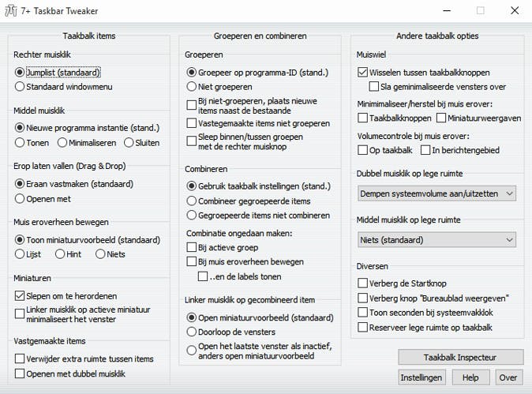Enable 'Vastgemaakte items niet groeperen' checkbox
532x394 pixels.
[192, 123]
